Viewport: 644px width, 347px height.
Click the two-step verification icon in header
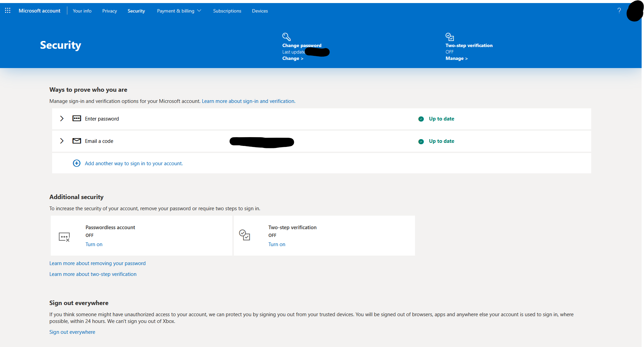click(450, 37)
